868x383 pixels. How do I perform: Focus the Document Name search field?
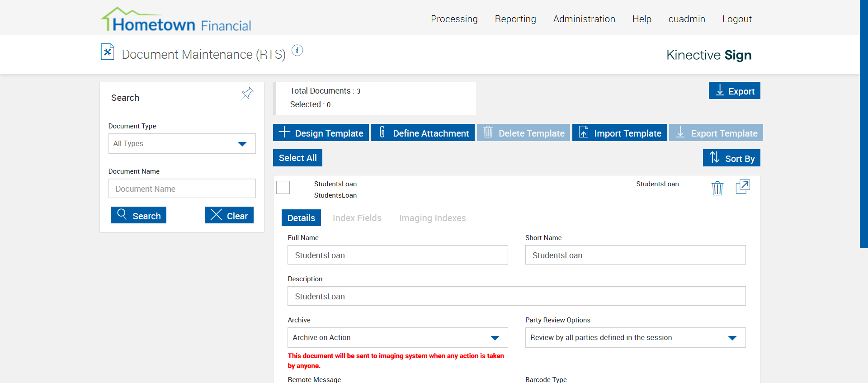(182, 189)
